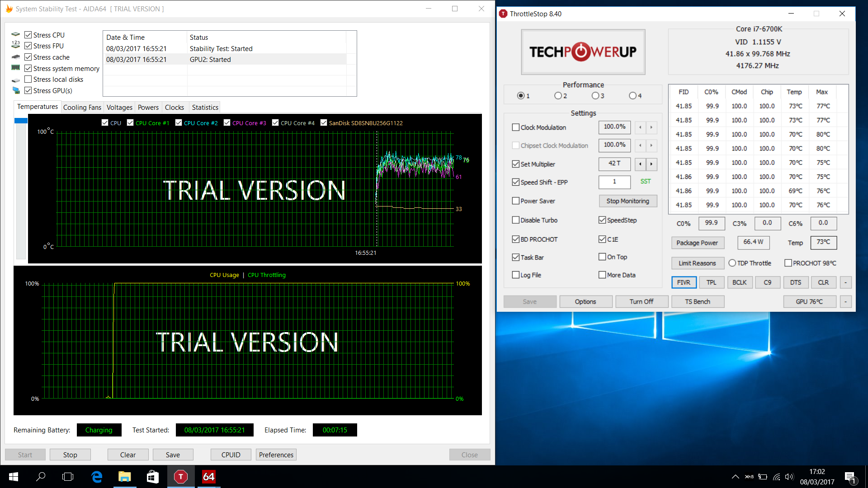Select TDP Throttle radio button
868x488 pixels.
click(732, 263)
